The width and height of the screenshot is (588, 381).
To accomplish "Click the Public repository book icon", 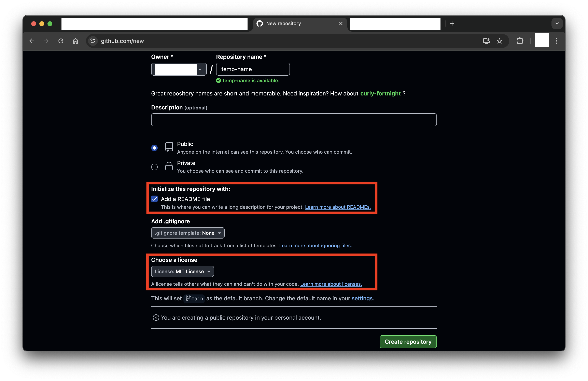I will [x=169, y=147].
